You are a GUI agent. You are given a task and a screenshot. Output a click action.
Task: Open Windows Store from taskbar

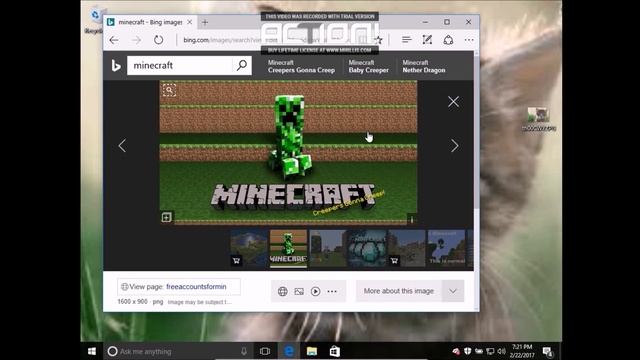tap(335, 351)
